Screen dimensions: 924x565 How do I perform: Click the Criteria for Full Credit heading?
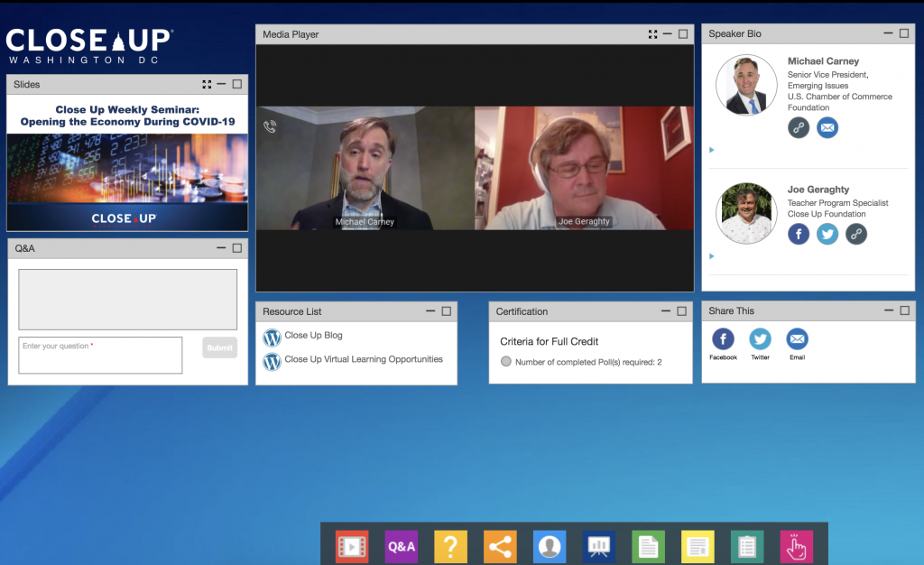pos(550,341)
